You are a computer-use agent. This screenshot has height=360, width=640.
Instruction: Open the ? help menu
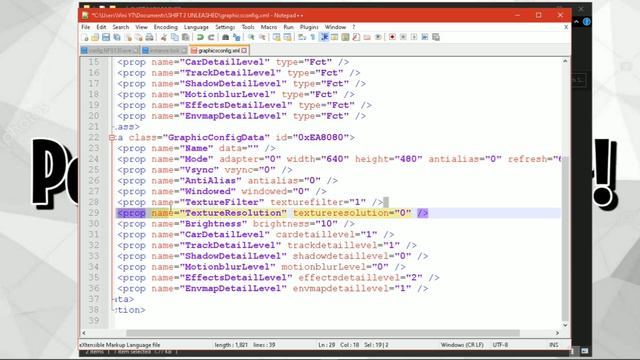coord(354,27)
